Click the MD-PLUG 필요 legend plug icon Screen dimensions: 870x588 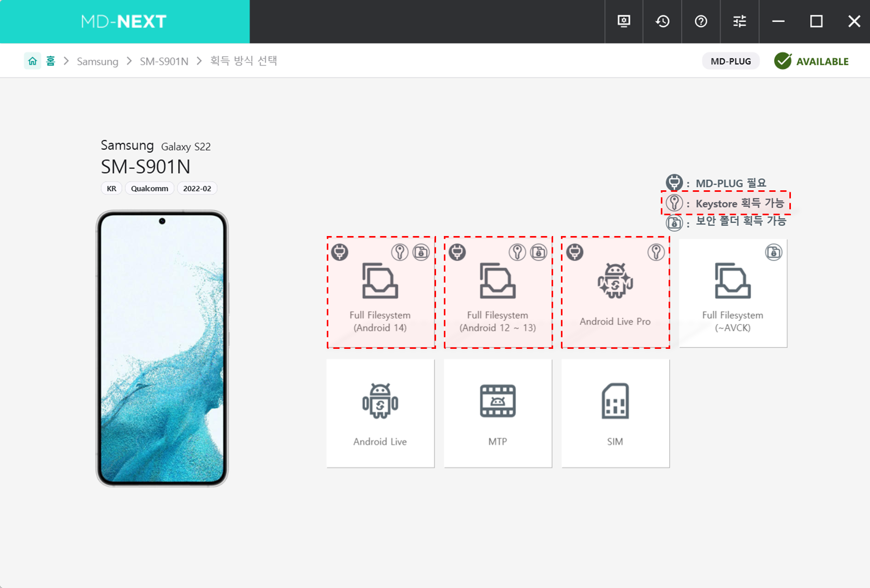(674, 182)
